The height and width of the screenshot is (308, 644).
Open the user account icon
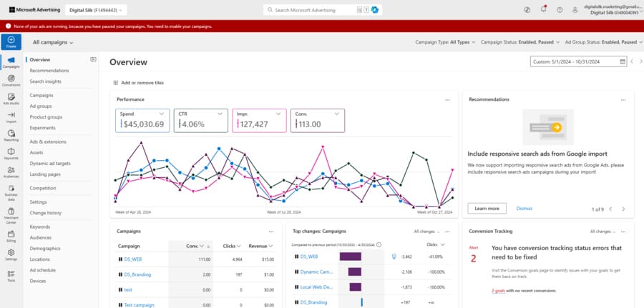[x=575, y=10]
